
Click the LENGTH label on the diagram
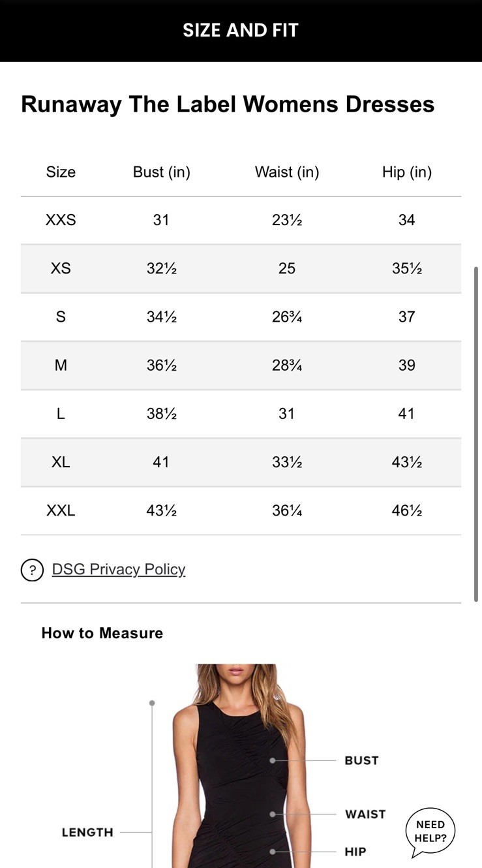pyautogui.click(x=87, y=833)
